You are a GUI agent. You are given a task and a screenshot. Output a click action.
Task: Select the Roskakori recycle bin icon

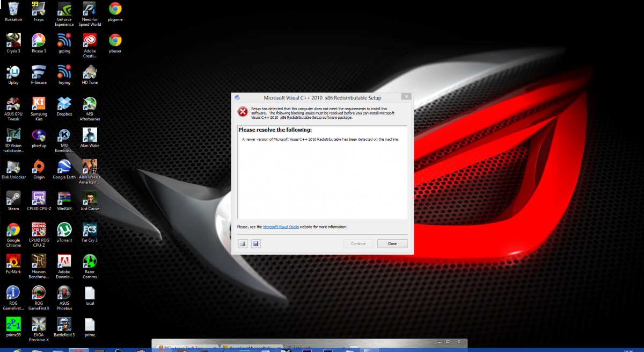click(13, 12)
